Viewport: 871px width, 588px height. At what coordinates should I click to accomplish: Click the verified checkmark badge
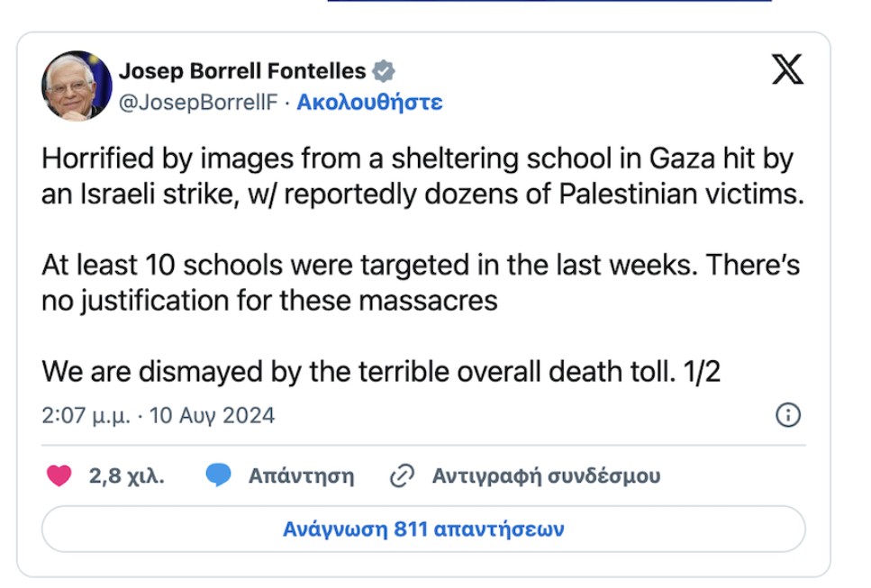(x=384, y=71)
